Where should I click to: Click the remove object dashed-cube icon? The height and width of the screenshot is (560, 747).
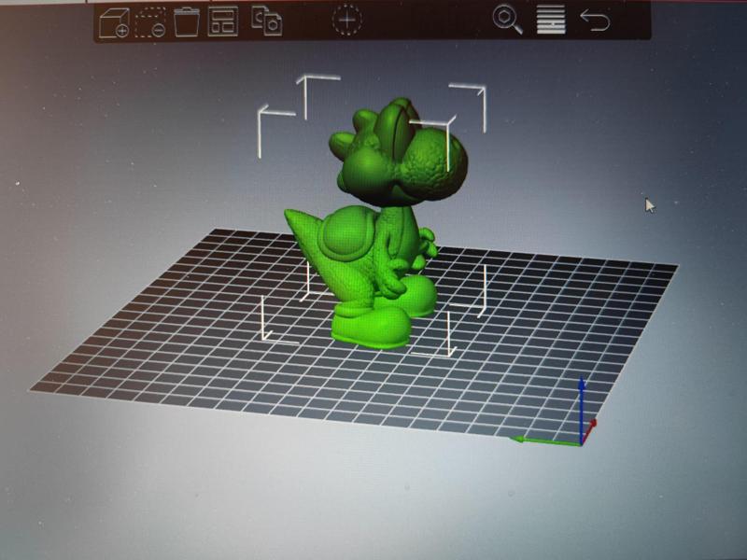[150, 22]
